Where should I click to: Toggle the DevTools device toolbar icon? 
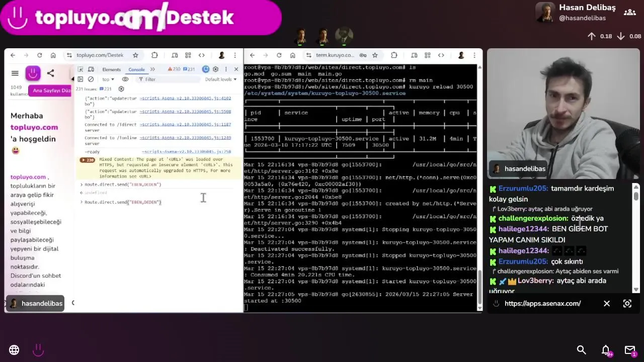pyautogui.click(x=91, y=69)
